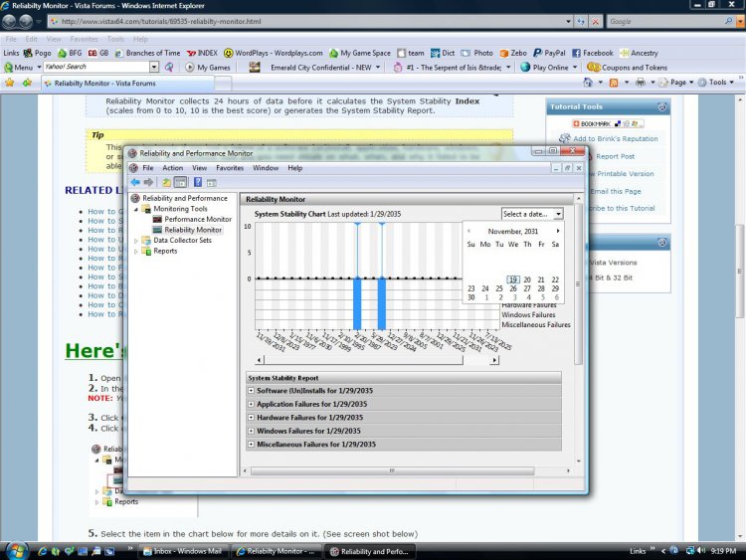The image size is (746, 560).
Task: Open the Action menu
Action: [173, 168]
